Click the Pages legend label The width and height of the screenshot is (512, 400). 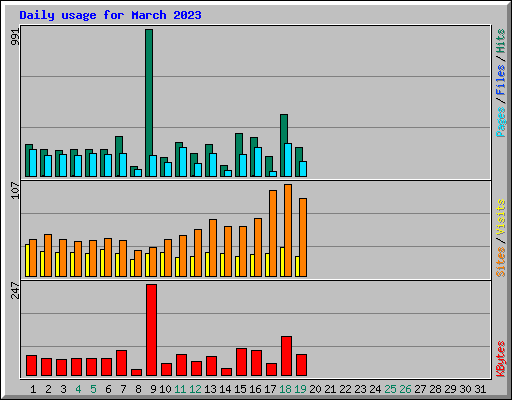point(500,122)
